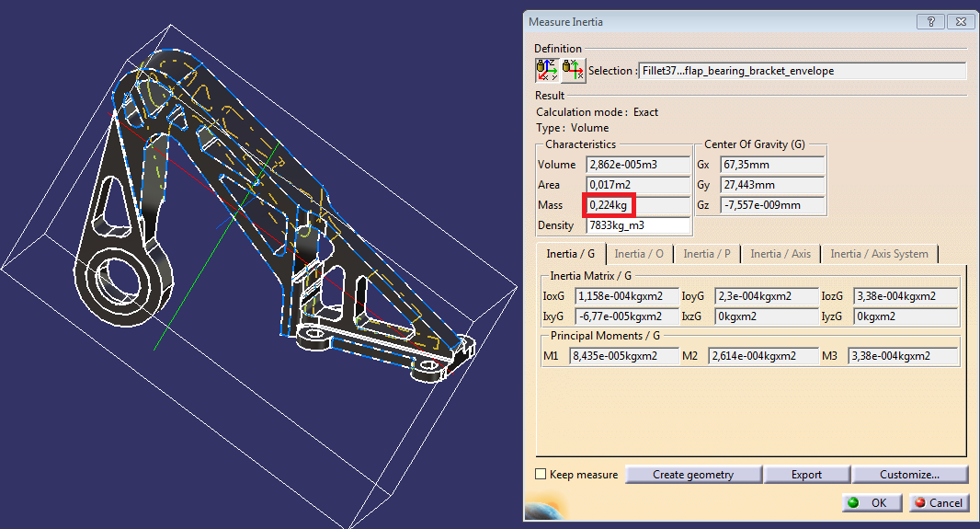Select the IoyG value 2,3e-004kgxm2
Viewport: 980px width, 529px height.
(766, 295)
